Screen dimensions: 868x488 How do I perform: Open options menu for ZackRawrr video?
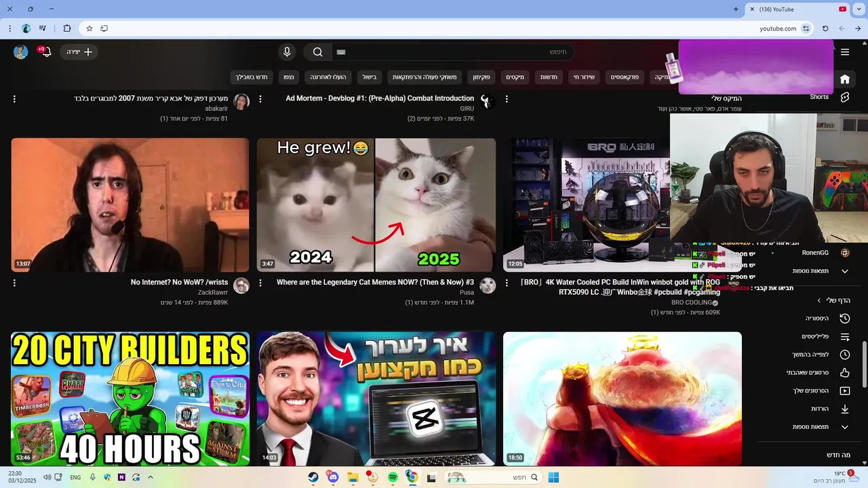click(x=14, y=283)
